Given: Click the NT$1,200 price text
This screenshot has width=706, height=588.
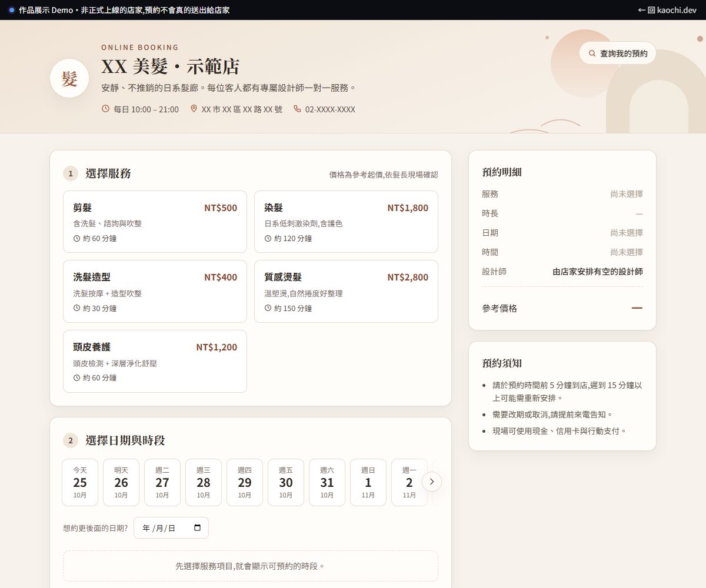Looking at the screenshot, I should (217, 347).
